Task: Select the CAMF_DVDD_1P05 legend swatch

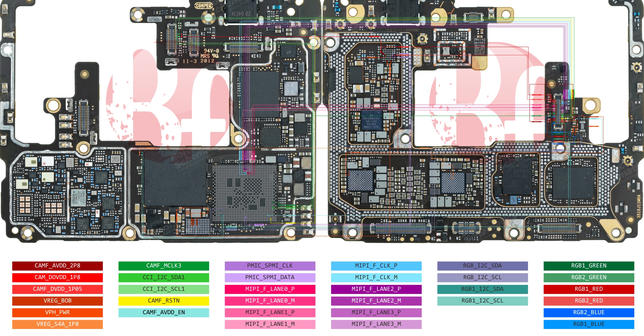Action: click(x=57, y=289)
